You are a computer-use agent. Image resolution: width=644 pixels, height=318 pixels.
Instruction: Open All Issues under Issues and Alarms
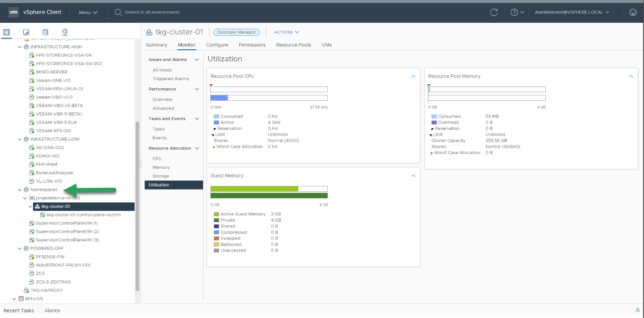(162, 70)
